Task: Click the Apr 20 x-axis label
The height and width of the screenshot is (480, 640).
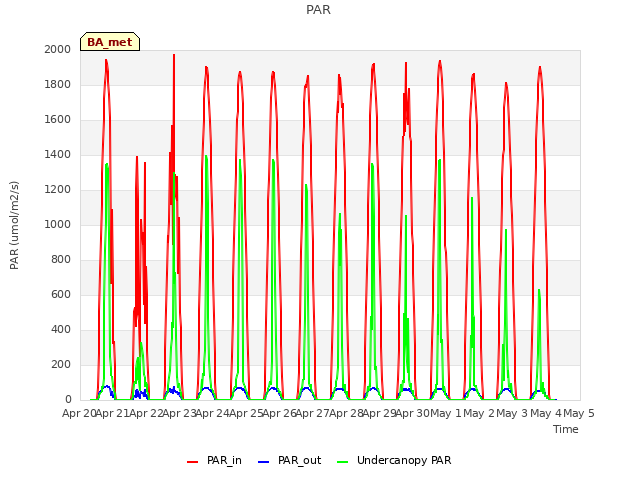Action: tap(79, 413)
